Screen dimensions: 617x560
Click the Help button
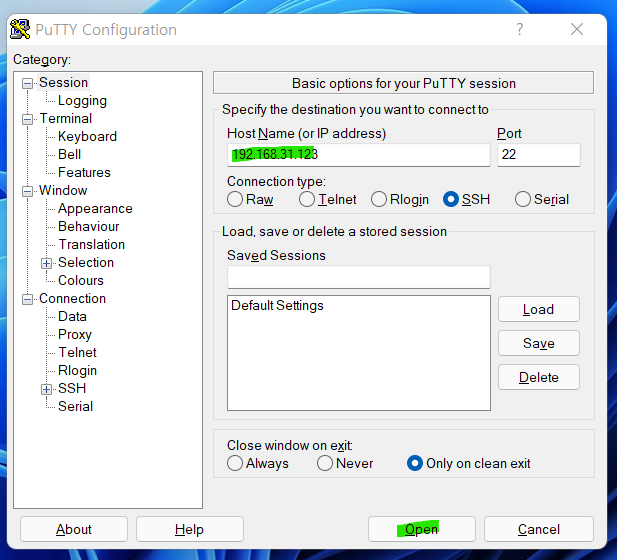190,529
